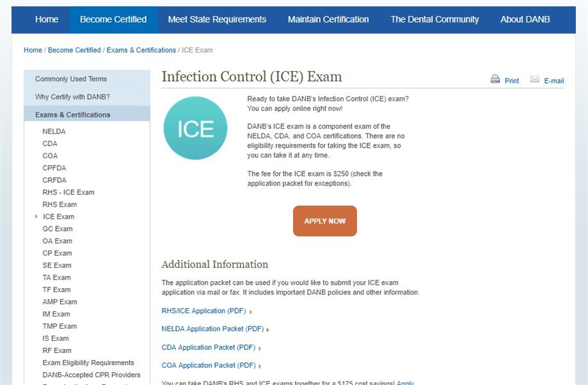Click the orange arrow marking ICE Exam in sidebar
The image size is (588, 385).
click(x=37, y=217)
